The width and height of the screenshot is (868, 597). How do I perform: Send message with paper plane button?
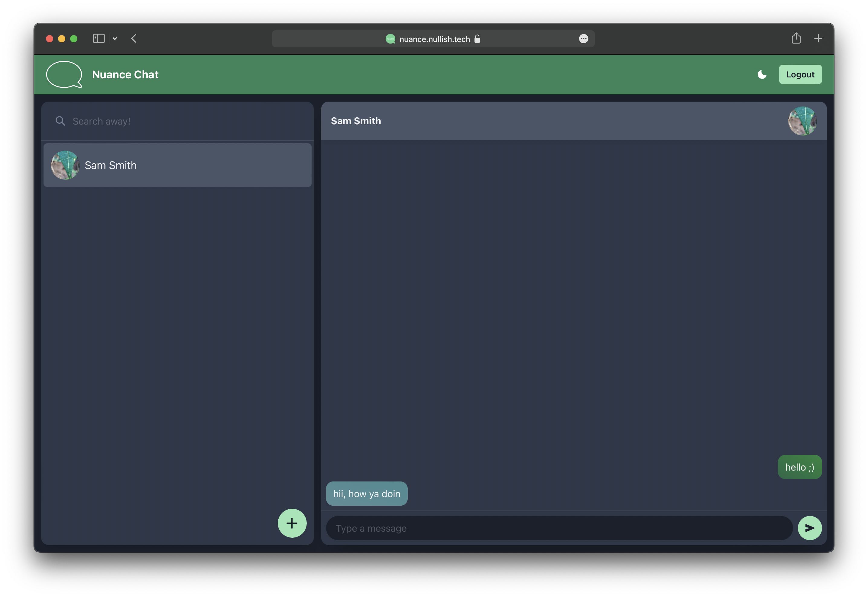click(x=809, y=528)
